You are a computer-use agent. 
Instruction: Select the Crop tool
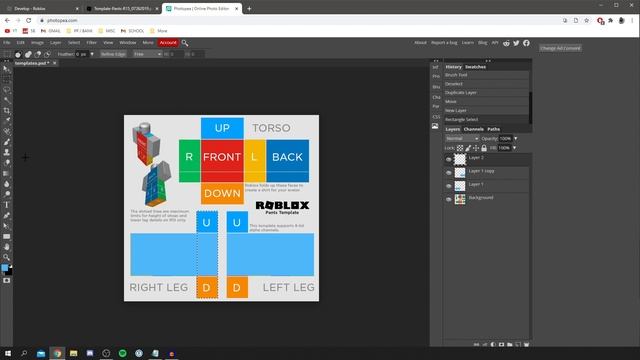click(x=7, y=111)
